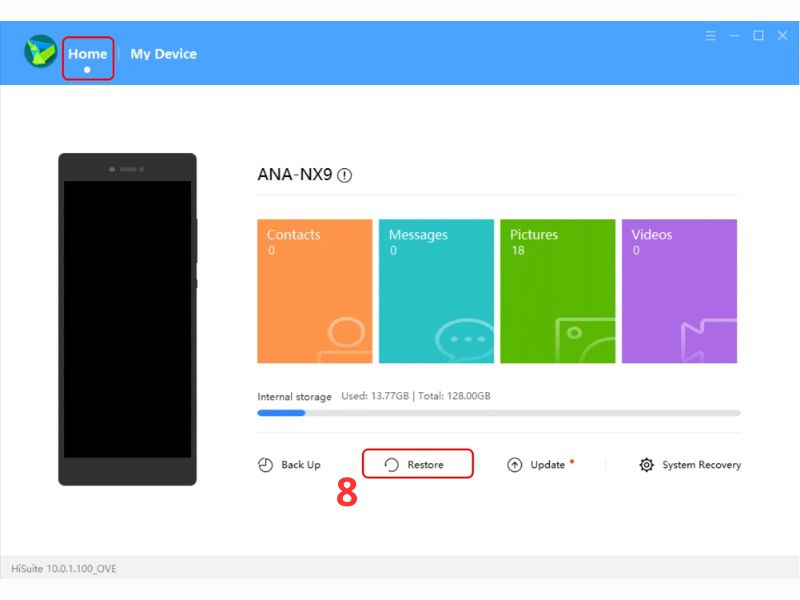Click the ANA-NX9 device name

point(295,174)
